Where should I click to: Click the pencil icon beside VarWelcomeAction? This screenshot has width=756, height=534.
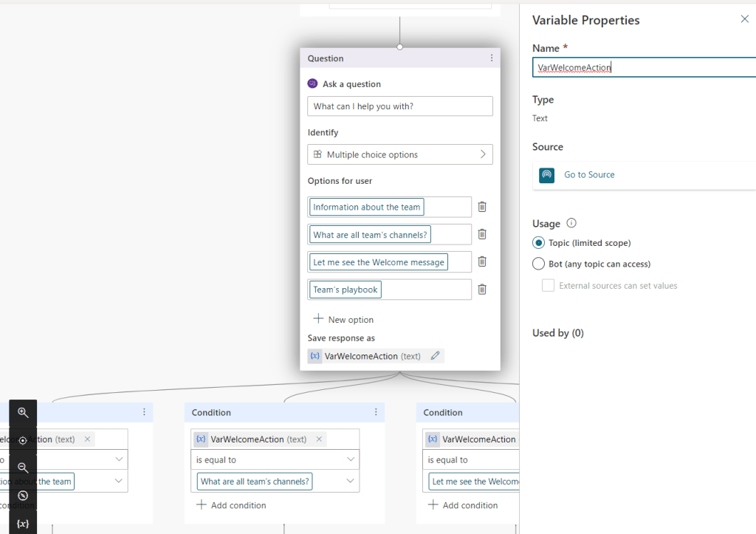(x=435, y=356)
